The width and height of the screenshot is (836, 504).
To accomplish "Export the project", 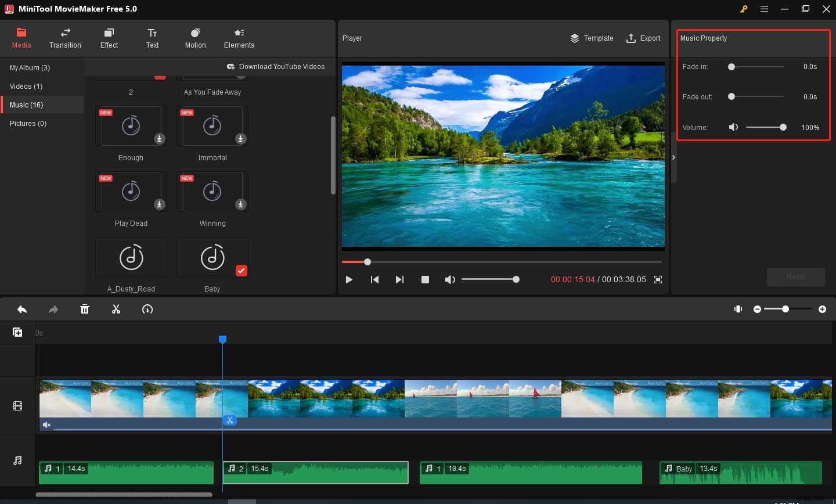I will pyautogui.click(x=643, y=38).
